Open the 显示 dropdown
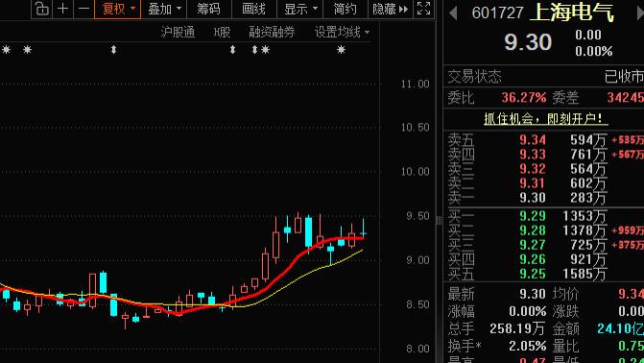This screenshot has height=363, width=644. tap(300, 9)
